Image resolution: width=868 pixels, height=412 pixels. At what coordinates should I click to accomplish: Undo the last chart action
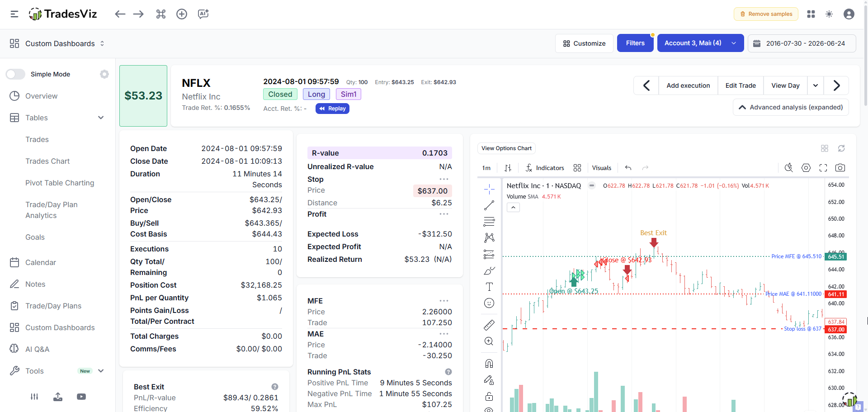point(628,168)
